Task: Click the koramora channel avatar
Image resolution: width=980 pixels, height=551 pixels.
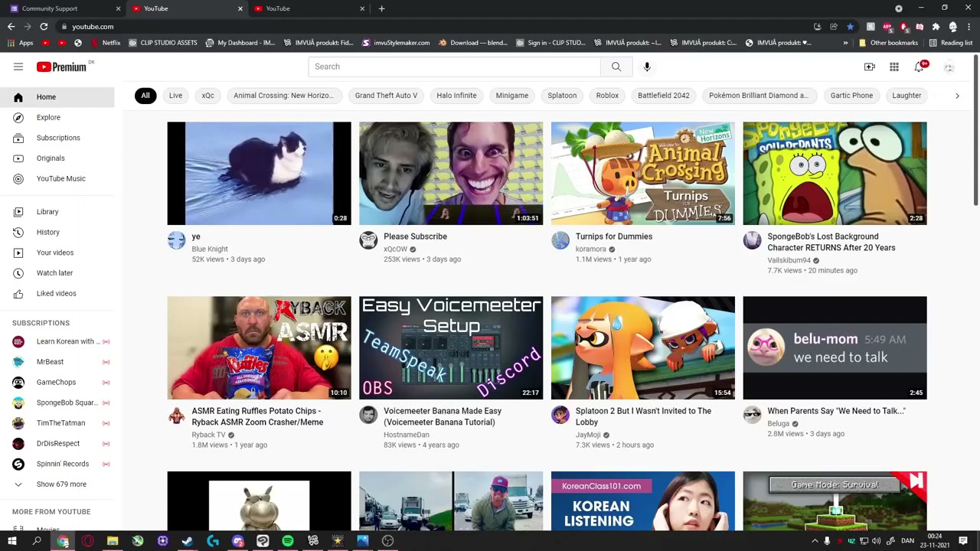Action: point(560,240)
